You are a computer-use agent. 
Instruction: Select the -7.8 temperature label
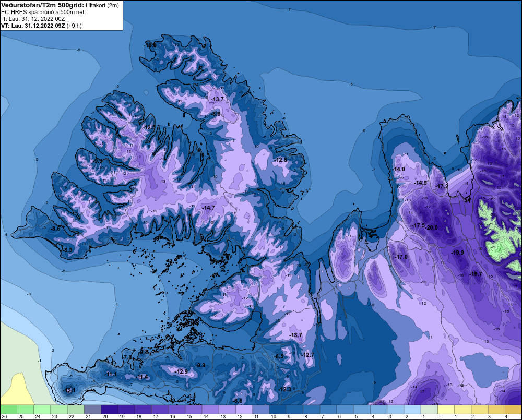point(127,357)
